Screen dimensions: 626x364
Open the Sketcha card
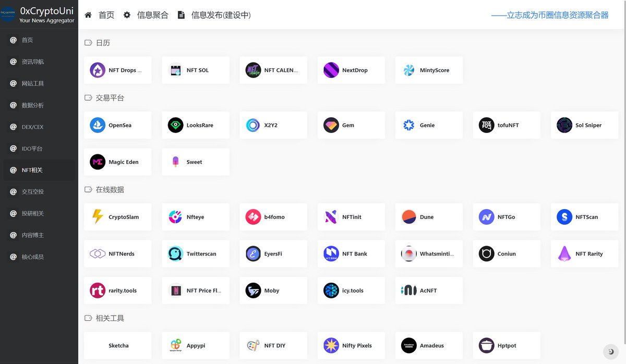[x=117, y=346]
